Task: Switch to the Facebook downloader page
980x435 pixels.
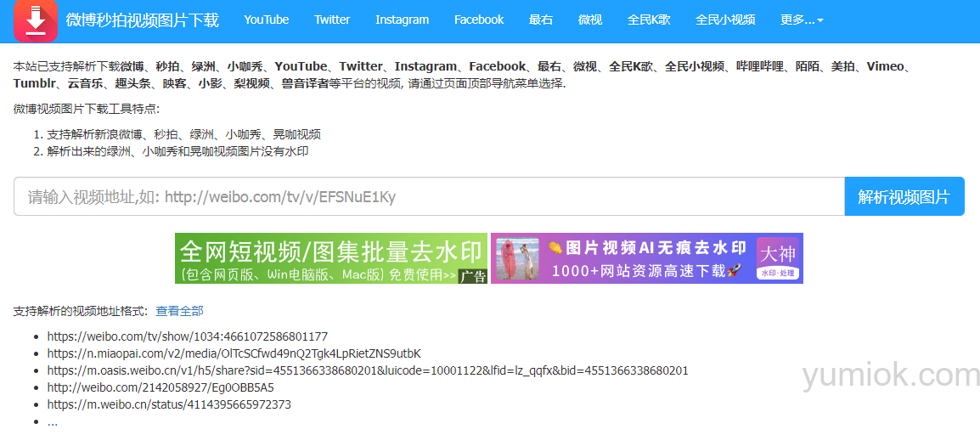Action: pyautogui.click(x=479, y=20)
